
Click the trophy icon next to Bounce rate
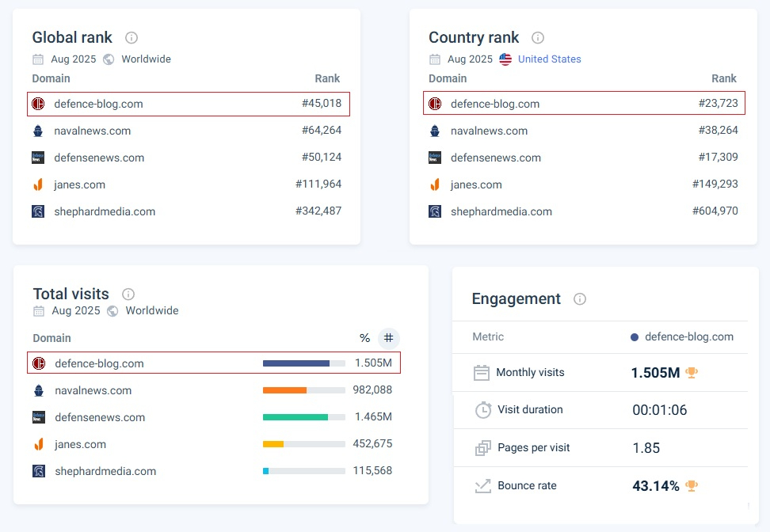coord(692,485)
